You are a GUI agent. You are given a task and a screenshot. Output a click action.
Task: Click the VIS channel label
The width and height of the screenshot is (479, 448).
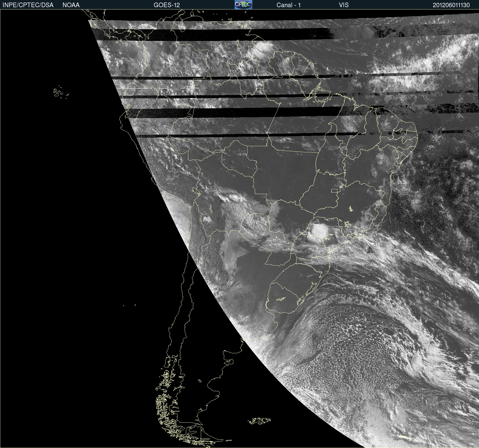tap(344, 5)
